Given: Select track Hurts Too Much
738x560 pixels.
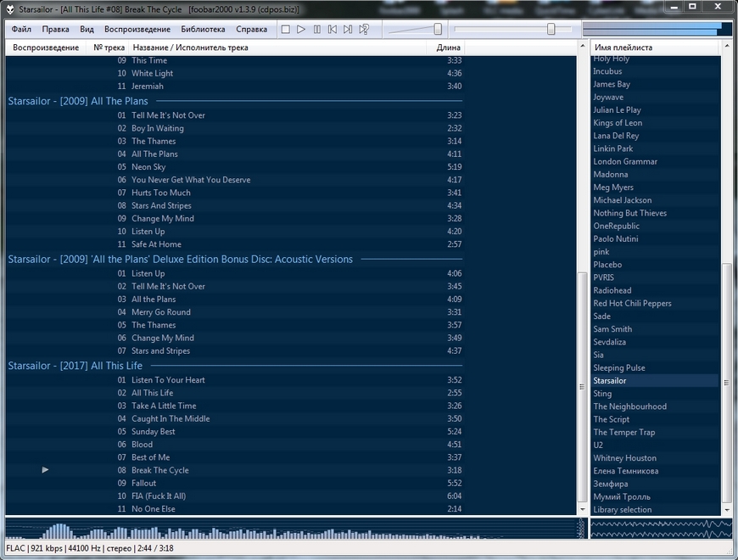Looking at the screenshot, I should [x=235, y=193].
